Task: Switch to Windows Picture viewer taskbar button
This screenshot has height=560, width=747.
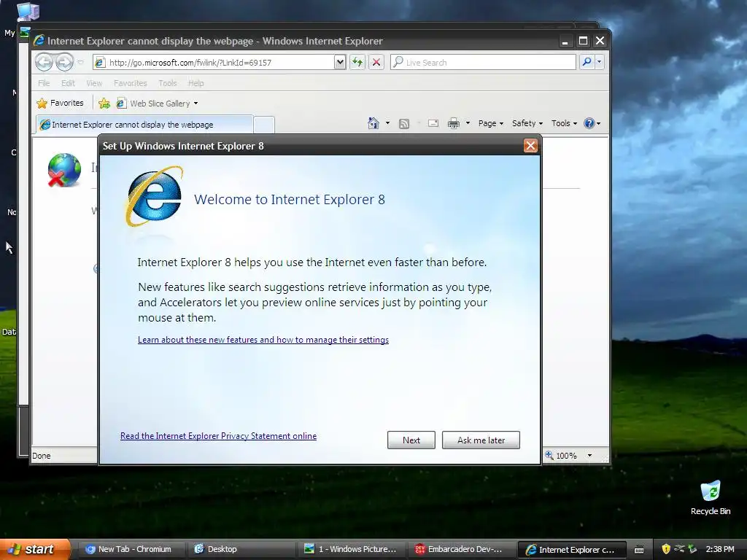Action: click(x=351, y=549)
